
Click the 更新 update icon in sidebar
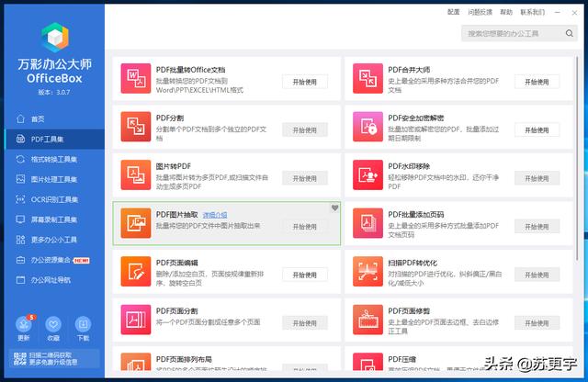(x=24, y=324)
